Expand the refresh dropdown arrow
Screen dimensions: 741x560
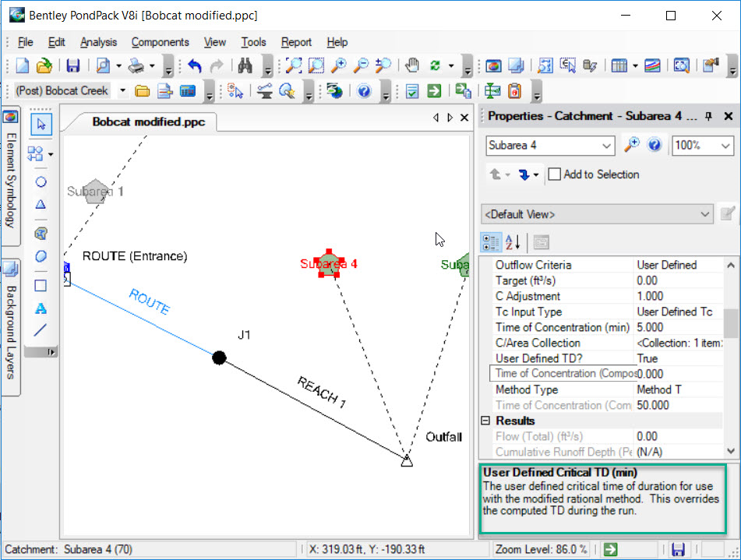[451, 65]
